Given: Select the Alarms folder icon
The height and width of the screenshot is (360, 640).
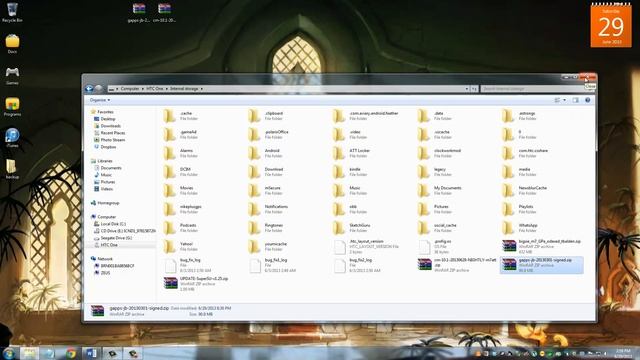Looking at the screenshot, I should pyautogui.click(x=169, y=153).
